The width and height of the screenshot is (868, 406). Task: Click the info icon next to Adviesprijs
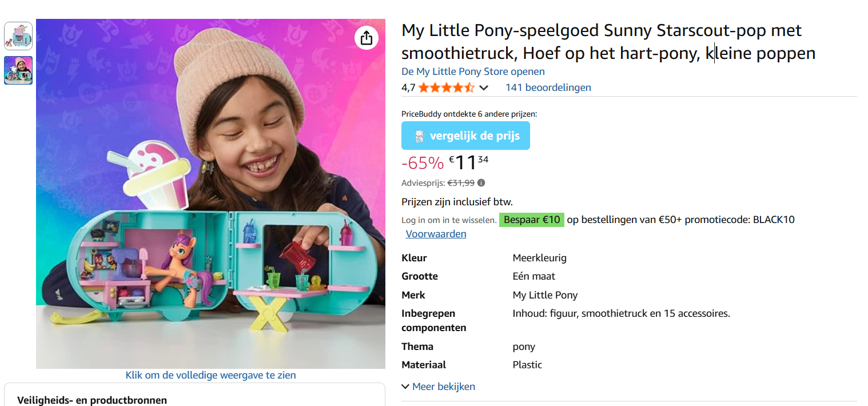point(481,183)
